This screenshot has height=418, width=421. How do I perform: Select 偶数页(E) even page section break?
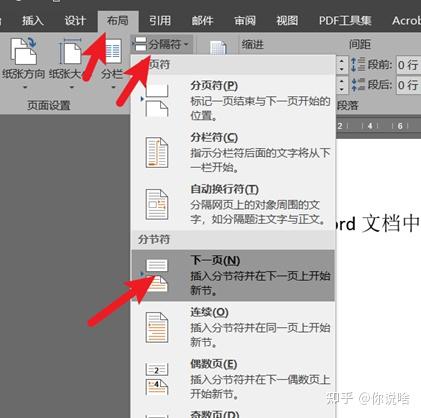click(x=233, y=379)
